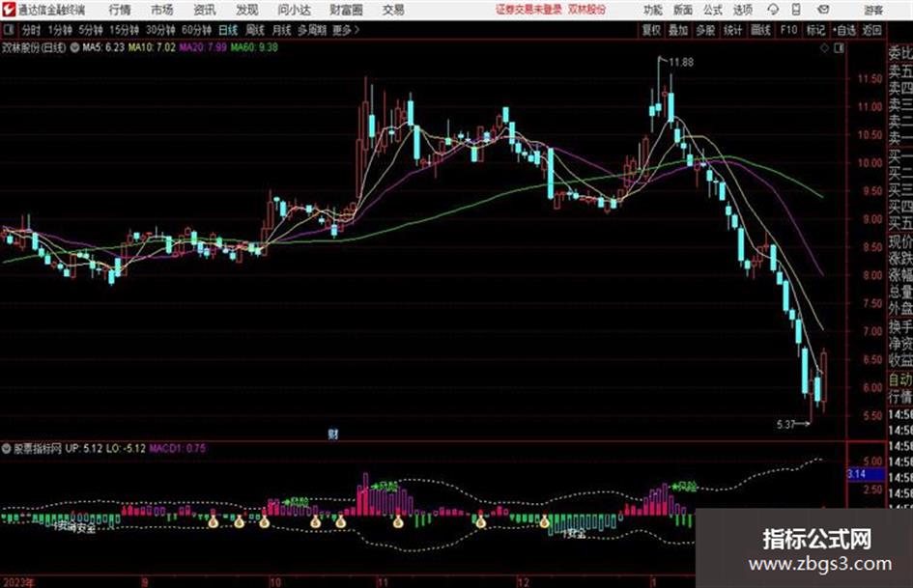Expand 更多 periods chevron

pos(347,30)
